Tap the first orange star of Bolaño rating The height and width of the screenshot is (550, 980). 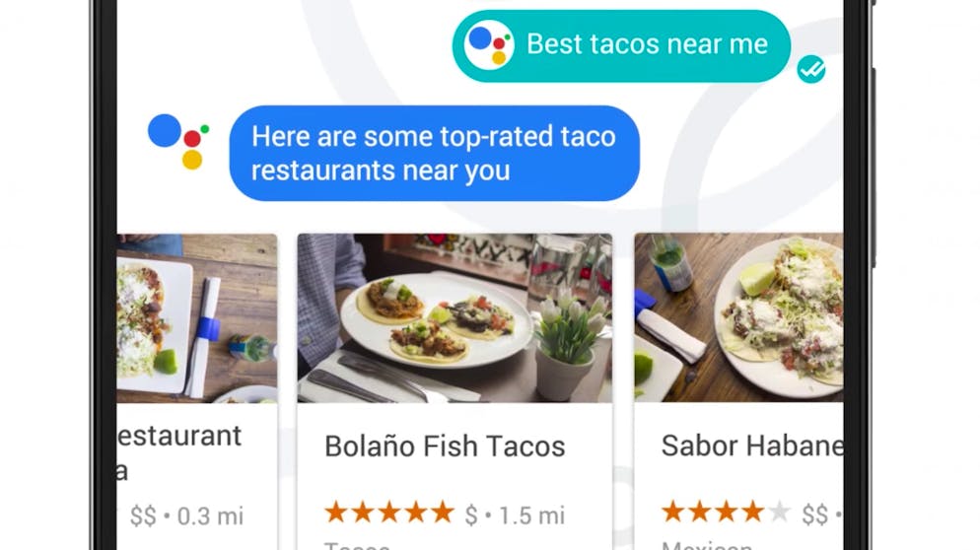click(336, 513)
